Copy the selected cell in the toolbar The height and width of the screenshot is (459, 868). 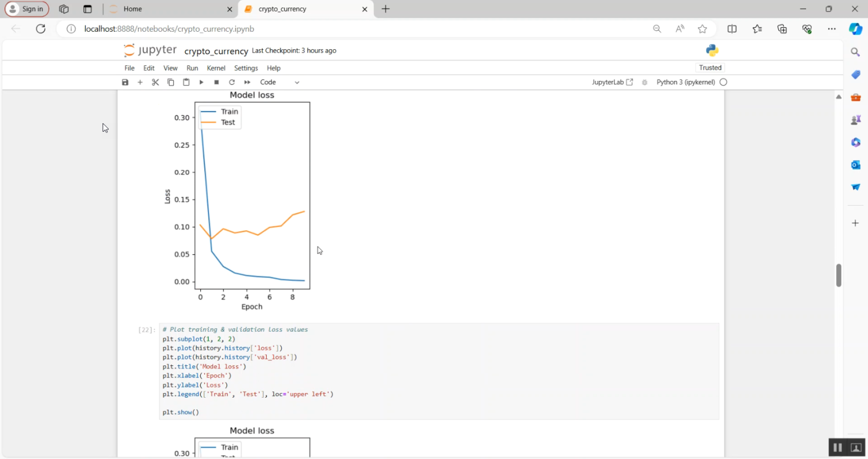tap(171, 82)
